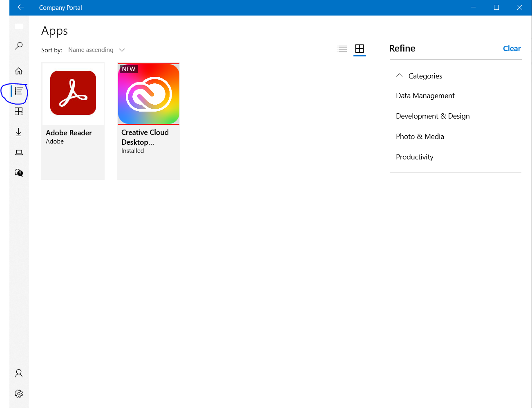Open the user account profile icon

[x=19, y=373]
